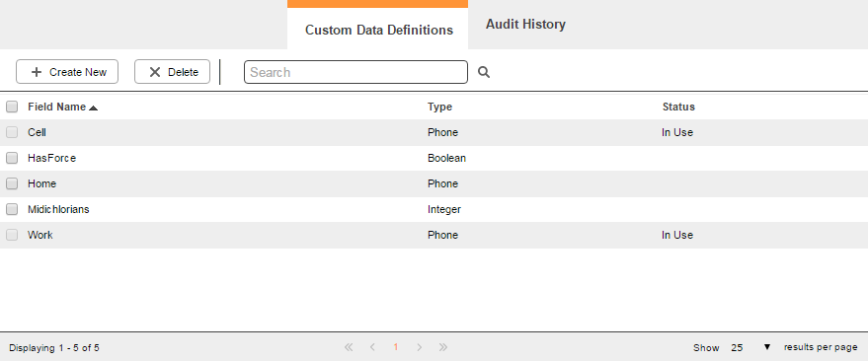Click Phone type in Cell row
The image size is (868, 361).
click(442, 133)
